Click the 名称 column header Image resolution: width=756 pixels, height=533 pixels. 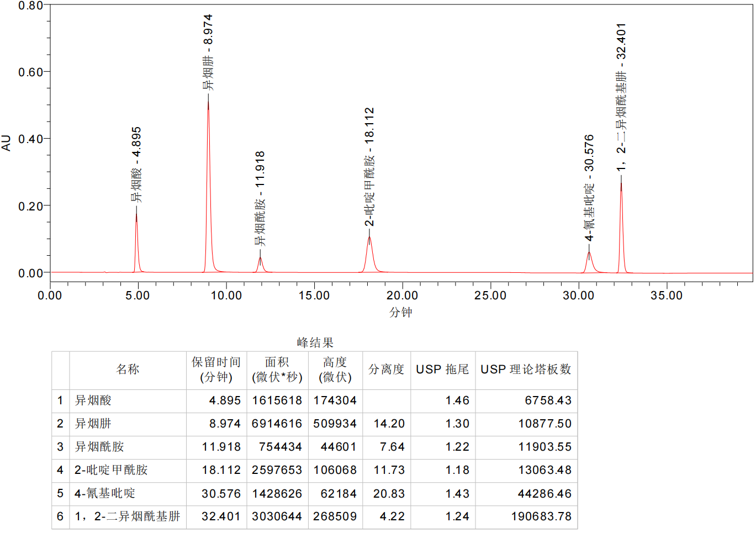pos(128,370)
